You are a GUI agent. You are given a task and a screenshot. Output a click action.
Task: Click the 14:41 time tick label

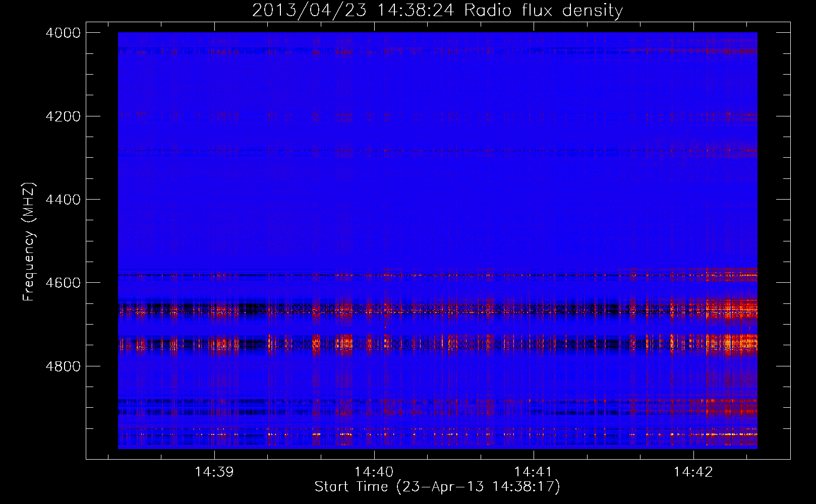(533, 472)
